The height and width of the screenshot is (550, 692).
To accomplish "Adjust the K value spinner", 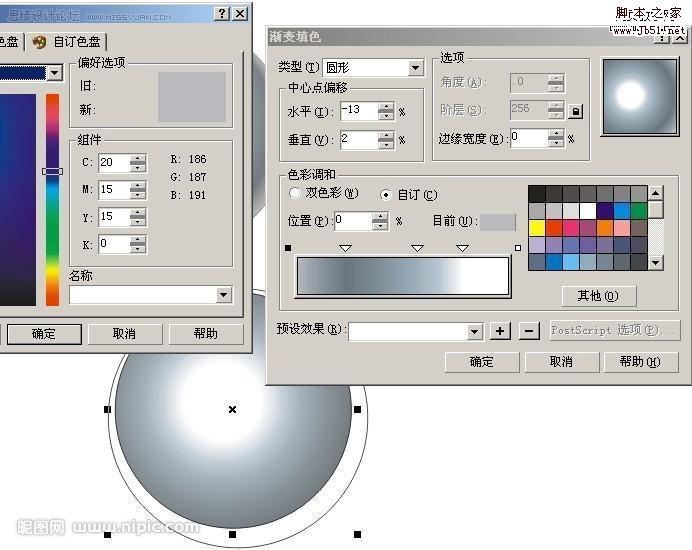I will 138,244.
